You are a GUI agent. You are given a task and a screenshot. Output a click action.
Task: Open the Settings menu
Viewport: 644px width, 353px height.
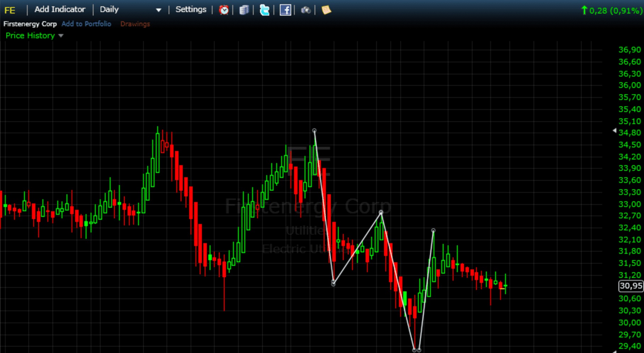(x=191, y=10)
